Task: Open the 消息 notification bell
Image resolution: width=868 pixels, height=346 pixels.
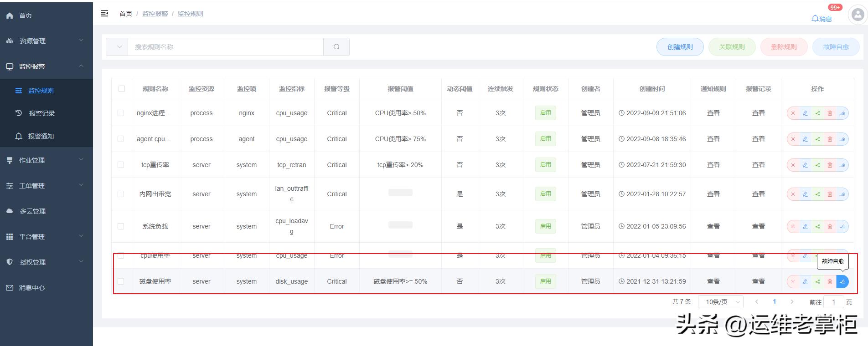Action: tap(821, 19)
